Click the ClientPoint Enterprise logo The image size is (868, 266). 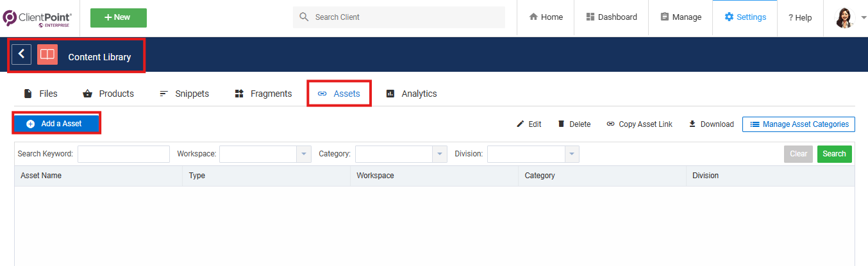(x=37, y=18)
